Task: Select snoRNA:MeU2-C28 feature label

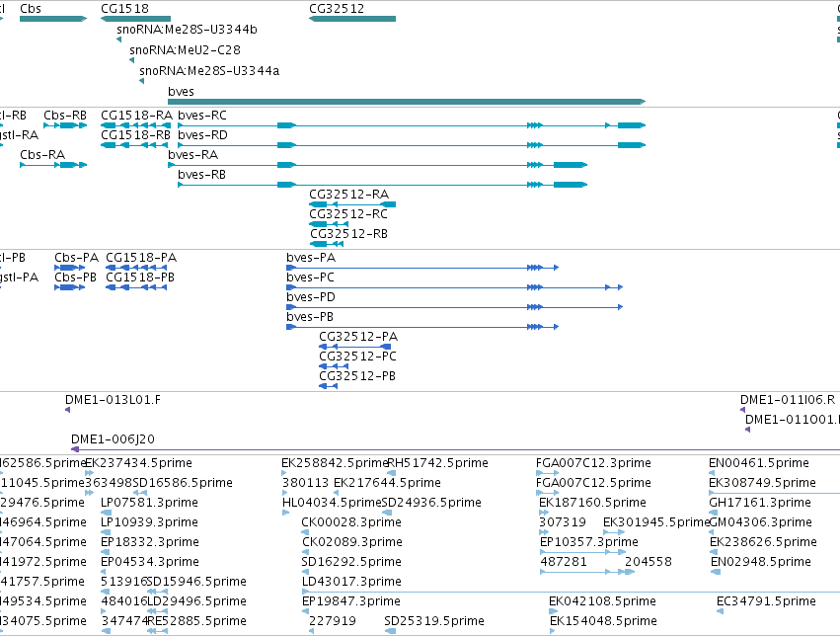Action: [185, 49]
